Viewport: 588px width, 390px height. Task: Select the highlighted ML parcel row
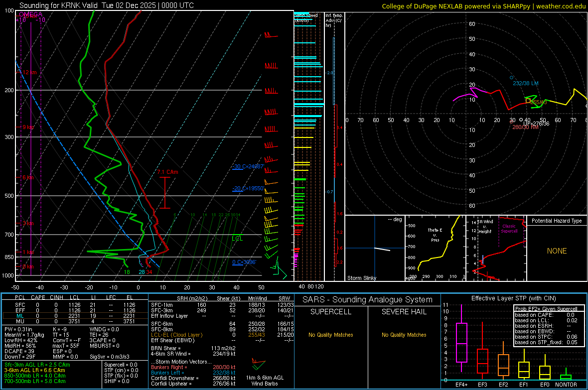[x=75, y=316]
